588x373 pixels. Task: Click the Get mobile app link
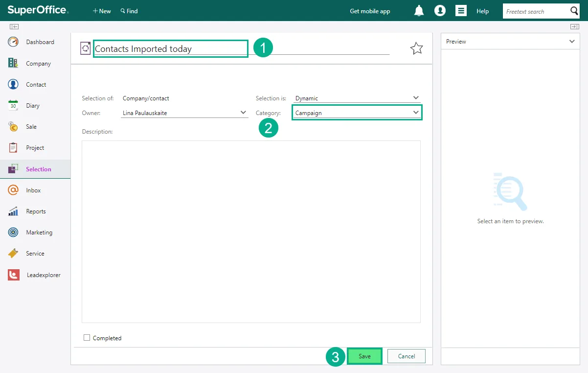pos(370,11)
